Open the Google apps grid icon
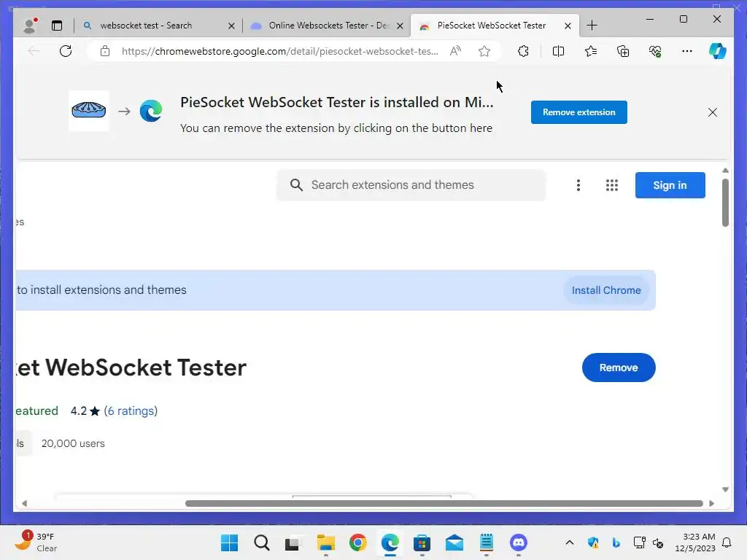Screen dimensions: 747x560 pos(612,185)
